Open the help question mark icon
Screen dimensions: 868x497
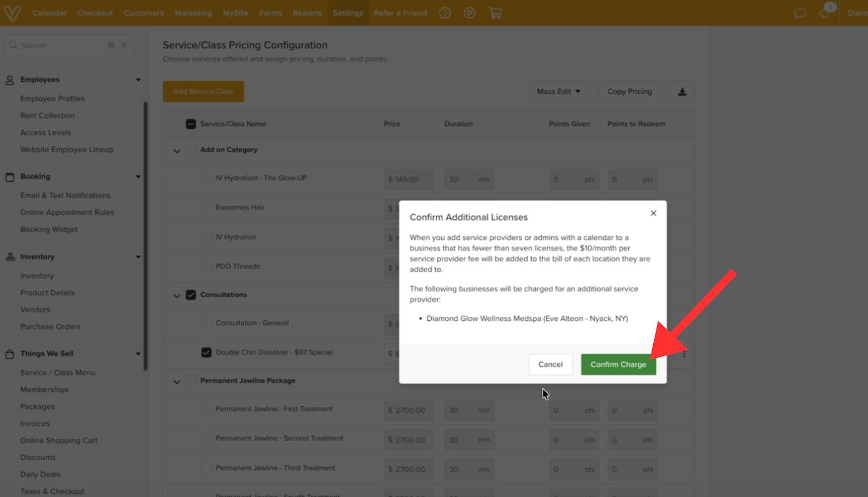tap(445, 13)
